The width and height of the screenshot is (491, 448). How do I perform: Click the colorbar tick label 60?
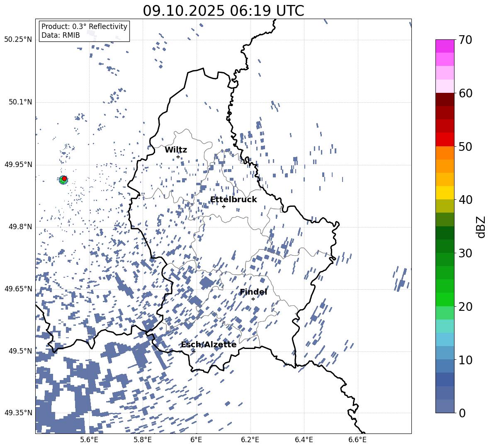pyautogui.click(x=465, y=93)
